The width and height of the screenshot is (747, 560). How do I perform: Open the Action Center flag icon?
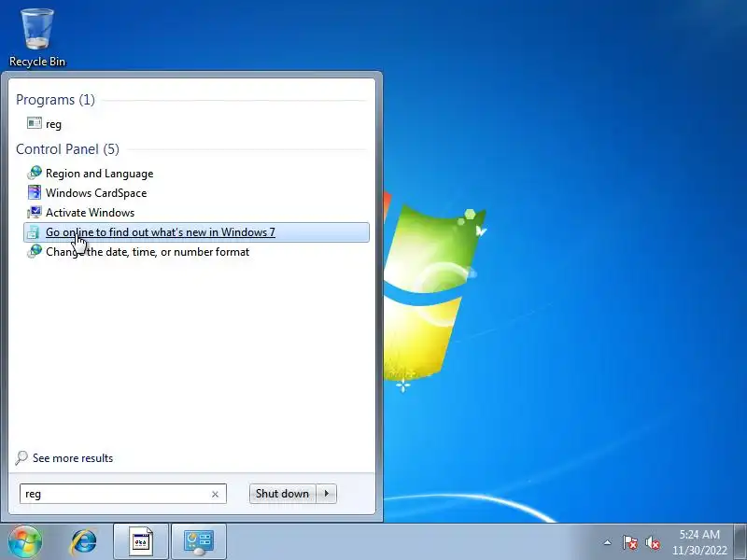(x=629, y=542)
